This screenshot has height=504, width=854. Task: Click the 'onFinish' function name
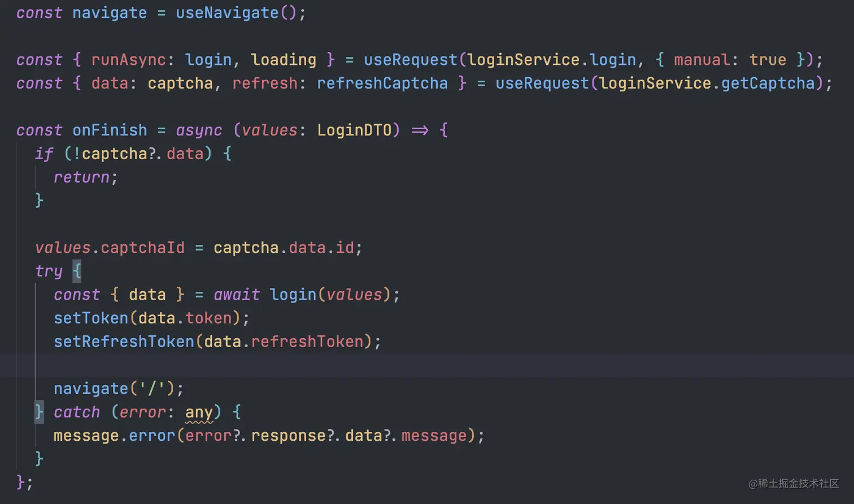click(x=110, y=130)
